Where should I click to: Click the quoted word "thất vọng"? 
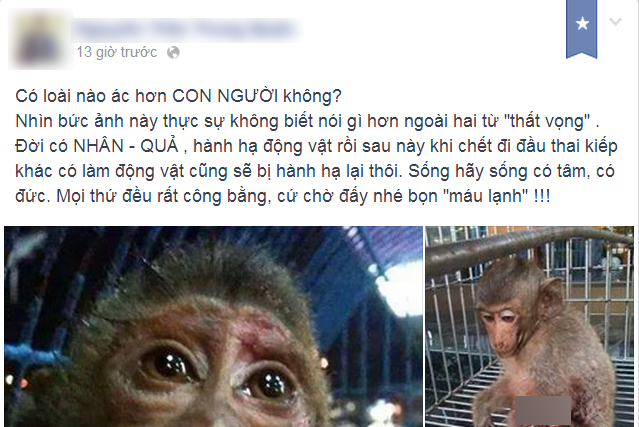coord(547,121)
